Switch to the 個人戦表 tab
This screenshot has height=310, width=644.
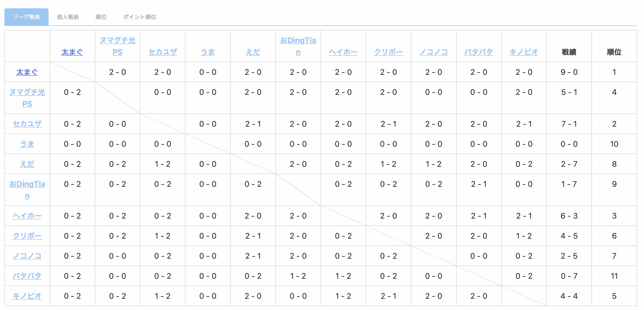click(x=68, y=17)
